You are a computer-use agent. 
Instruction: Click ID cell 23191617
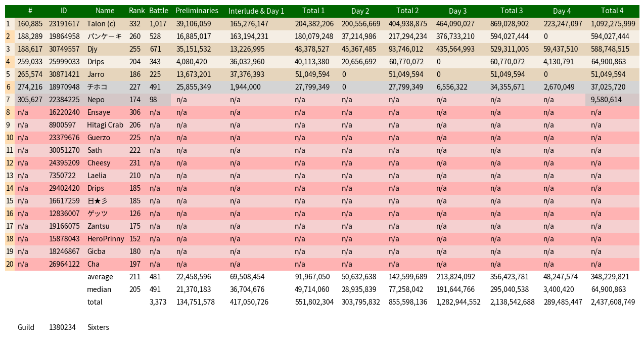[64, 24]
